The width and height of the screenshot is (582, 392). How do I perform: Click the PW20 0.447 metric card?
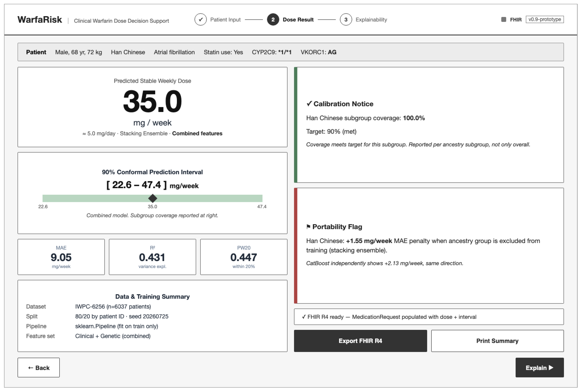point(244,257)
